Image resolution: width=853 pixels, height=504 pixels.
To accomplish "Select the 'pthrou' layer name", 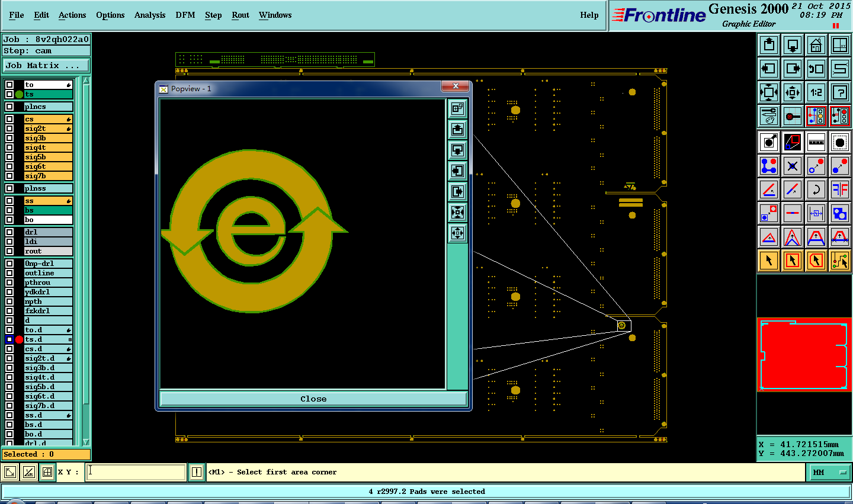I will [48, 283].
